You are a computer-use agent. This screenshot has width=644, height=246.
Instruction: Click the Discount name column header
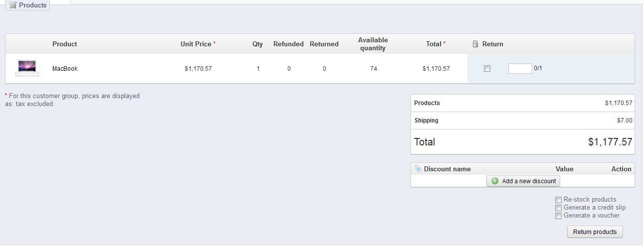click(447, 169)
